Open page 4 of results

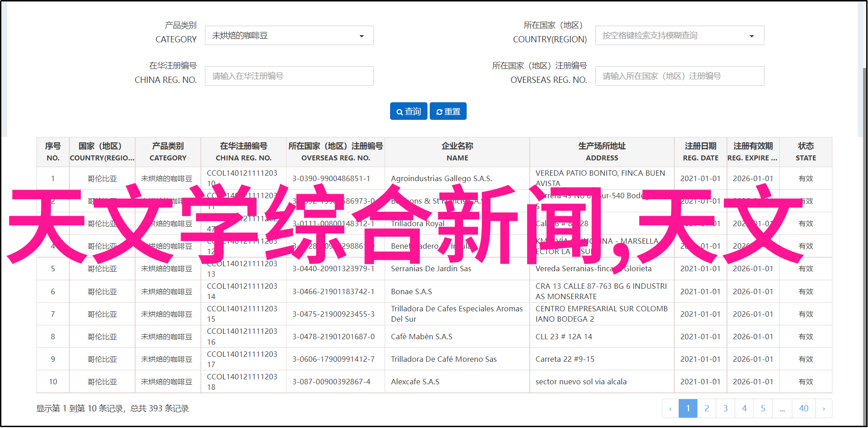click(x=744, y=409)
